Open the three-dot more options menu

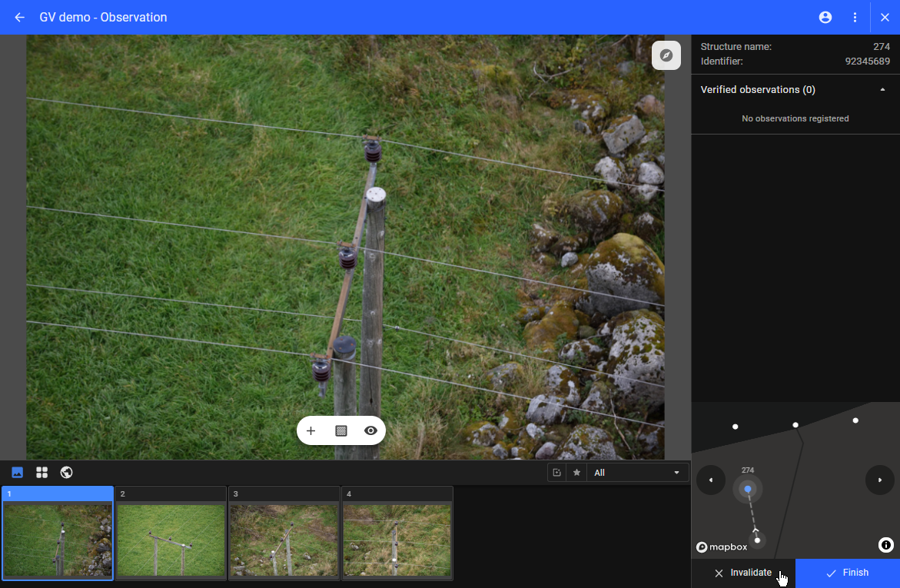point(855,17)
